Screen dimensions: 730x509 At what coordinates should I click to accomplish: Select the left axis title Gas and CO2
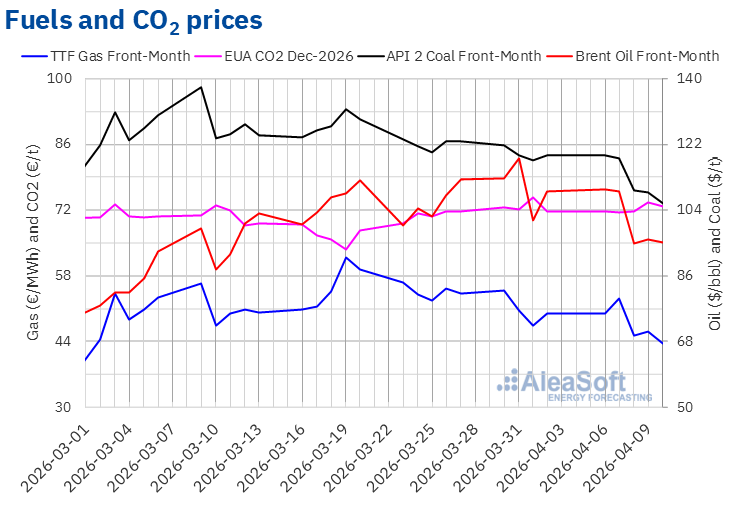32,243
